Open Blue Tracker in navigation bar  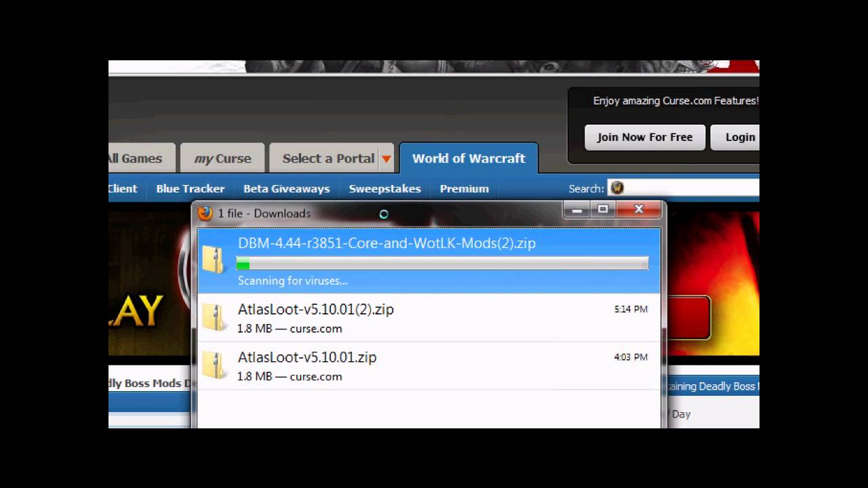pyautogui.click(x=190, y=188)
